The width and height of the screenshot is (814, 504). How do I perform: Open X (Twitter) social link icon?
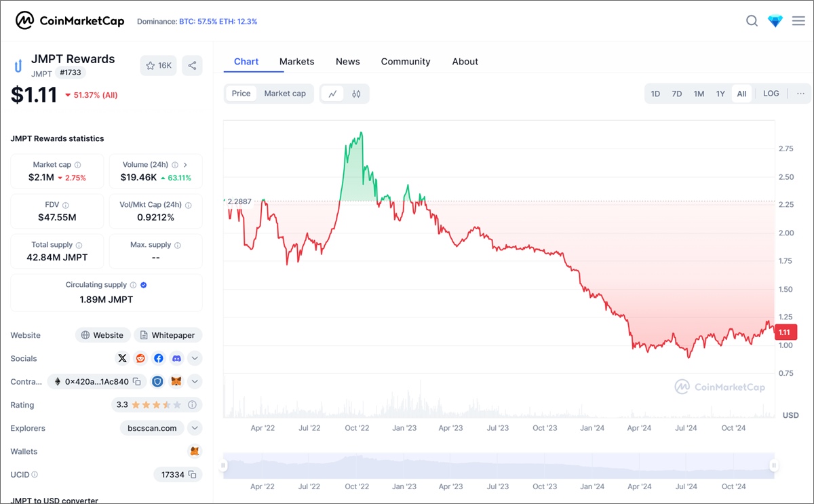(x=122, y=358)
